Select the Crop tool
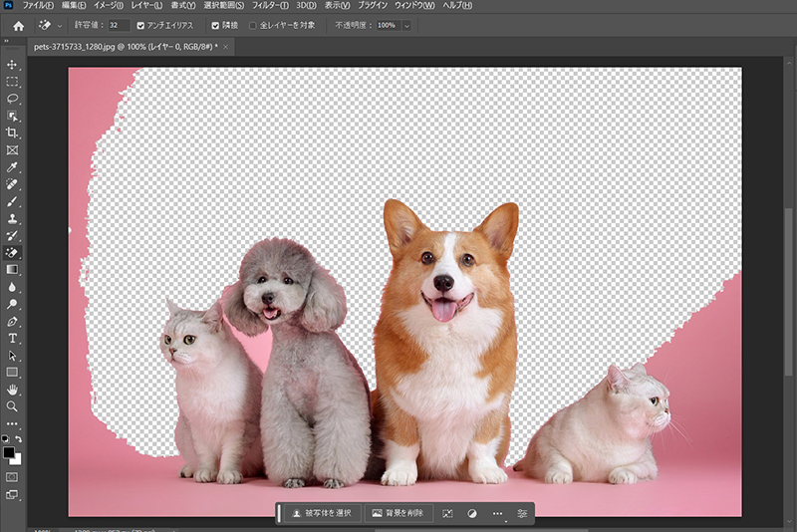Screen dimensions: 797x532 12,133
